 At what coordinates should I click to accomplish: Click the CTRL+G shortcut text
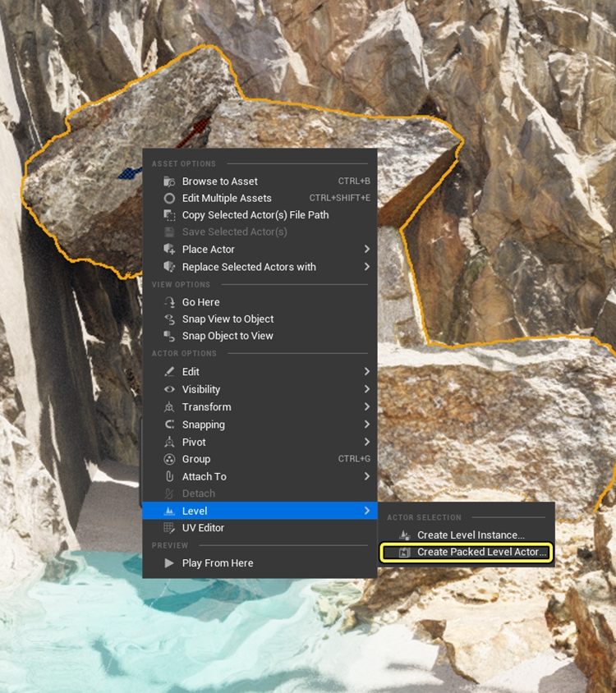point(354,459)
